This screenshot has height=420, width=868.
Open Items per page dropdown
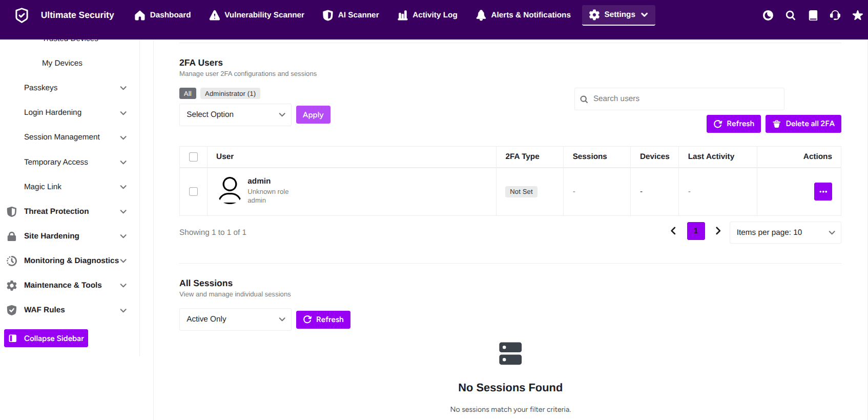click(785, 232)
